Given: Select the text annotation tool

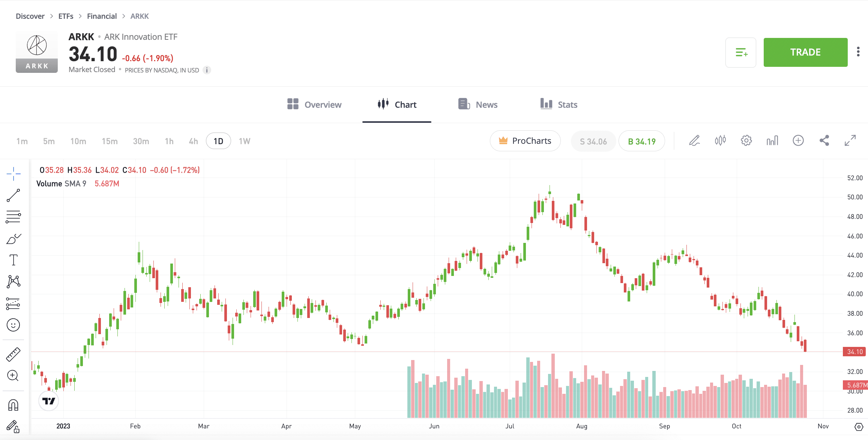Looking at the screenshot, I should tap(14, 260).
